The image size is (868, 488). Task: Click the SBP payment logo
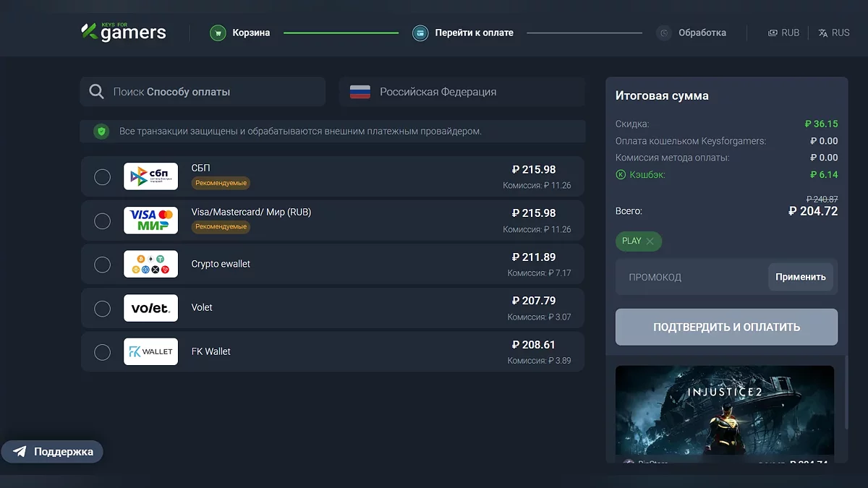(150, 176)
